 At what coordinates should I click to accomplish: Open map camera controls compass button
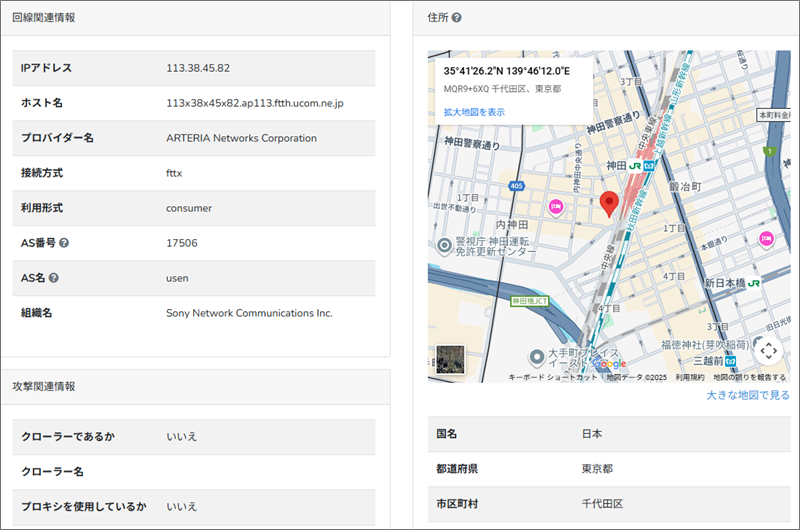(768, 350)
